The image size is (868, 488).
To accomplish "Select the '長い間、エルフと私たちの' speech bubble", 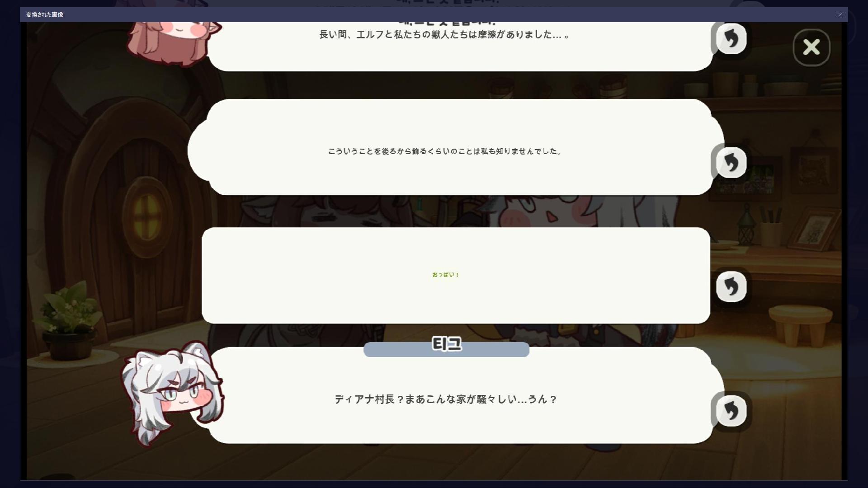I will [x=459, y=46].
